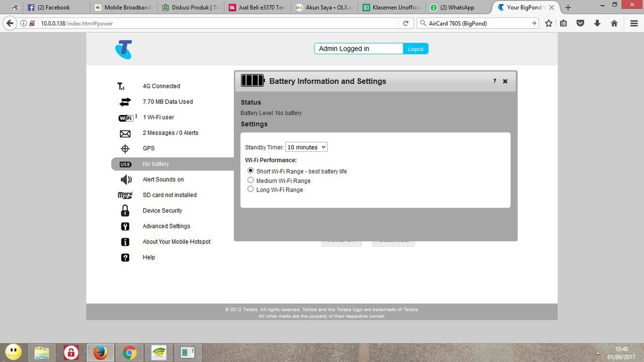Click the 4G signal strength icon

(x=121, y=86)
